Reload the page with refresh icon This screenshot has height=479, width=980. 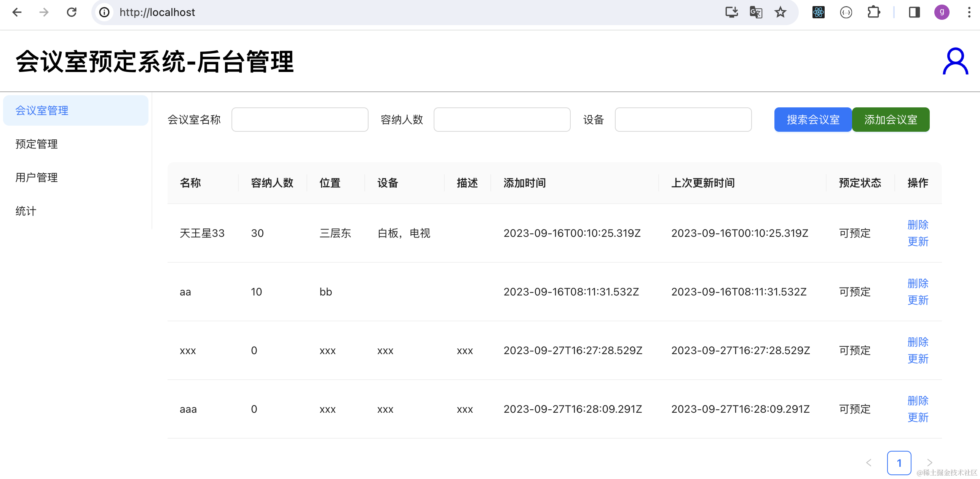[x=72, y=12]
